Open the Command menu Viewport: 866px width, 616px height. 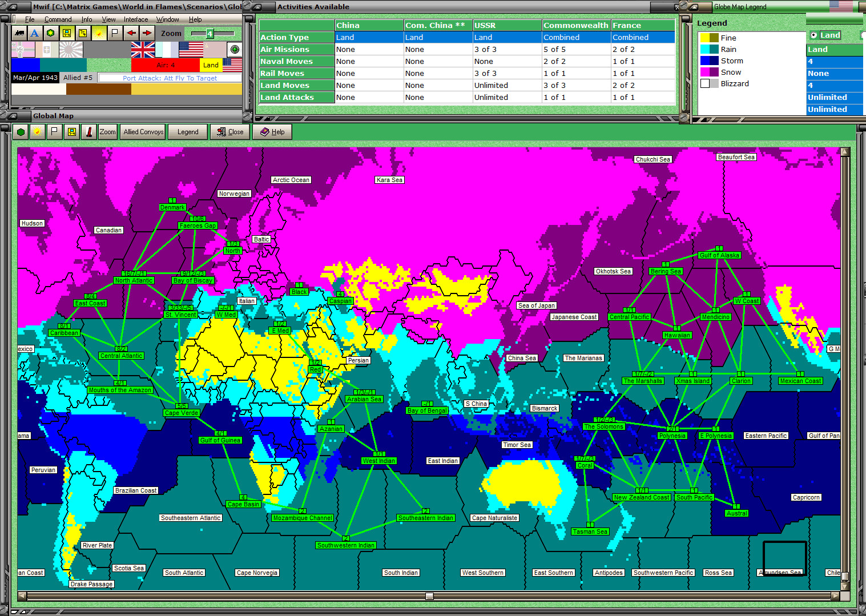pos(58,19)
